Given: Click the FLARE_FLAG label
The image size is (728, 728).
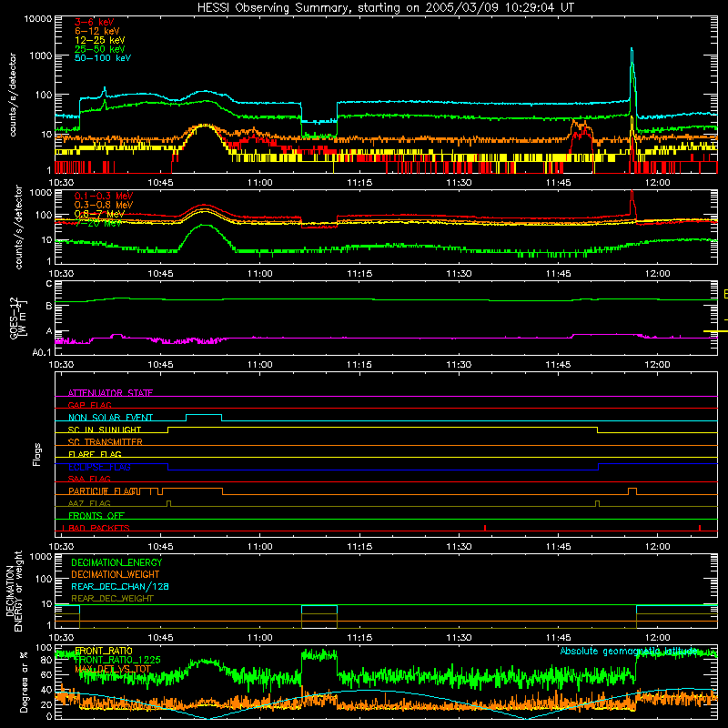Looking at the screenshot, I should (x=95, y=454).
